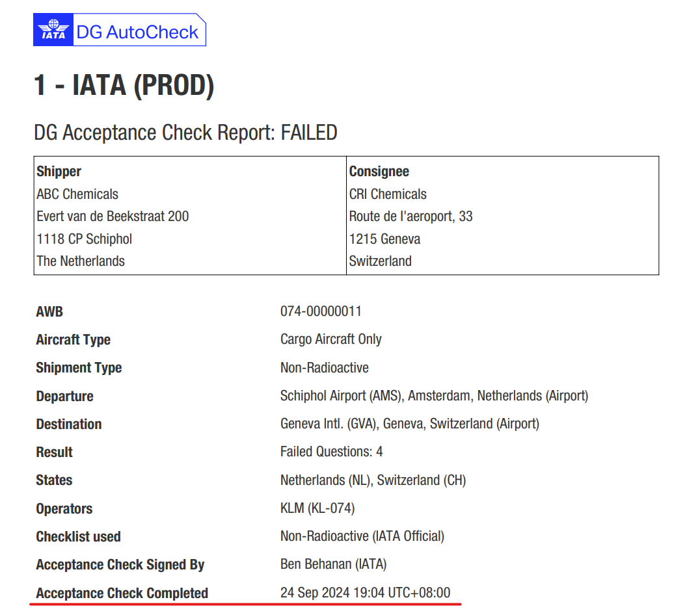
Task: Select value "Cargo Aircraft Only"
Action: (330, 339)
